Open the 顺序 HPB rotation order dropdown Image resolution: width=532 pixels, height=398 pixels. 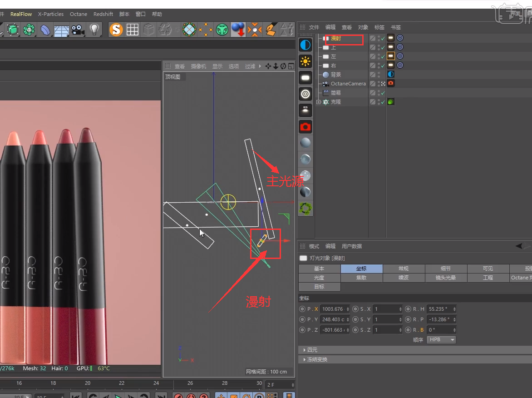441,340
